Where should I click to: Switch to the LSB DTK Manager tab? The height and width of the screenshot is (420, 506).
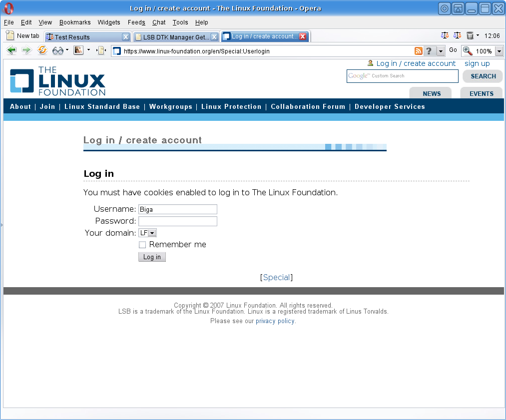172,37
